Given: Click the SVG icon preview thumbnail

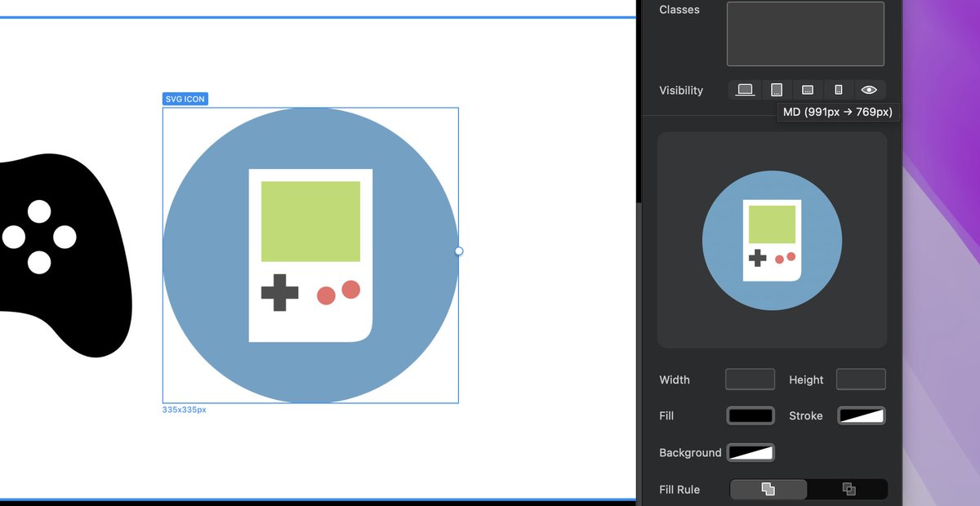Looking at the screenshot, I should [x=772, y=240].
